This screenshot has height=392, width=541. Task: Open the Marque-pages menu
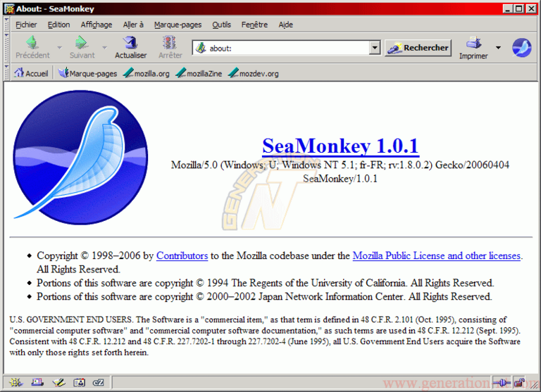(178, 25)
